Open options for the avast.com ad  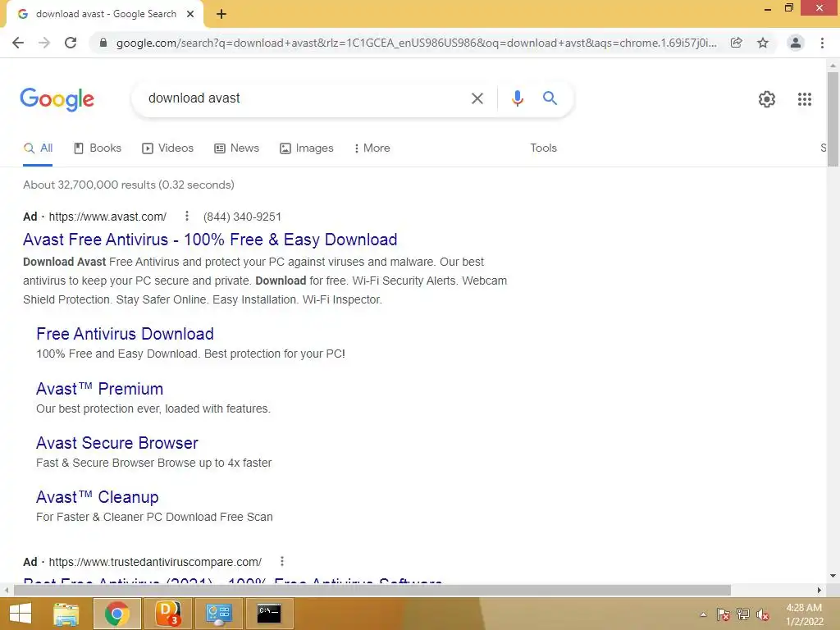pyautogui.click(x=186, y=216)
